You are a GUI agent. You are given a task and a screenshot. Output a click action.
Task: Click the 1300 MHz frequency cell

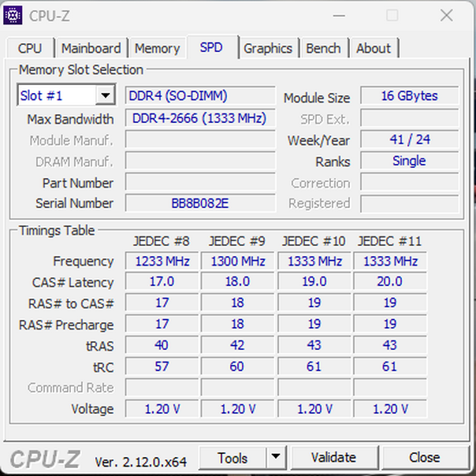click(x=237, y=261)
